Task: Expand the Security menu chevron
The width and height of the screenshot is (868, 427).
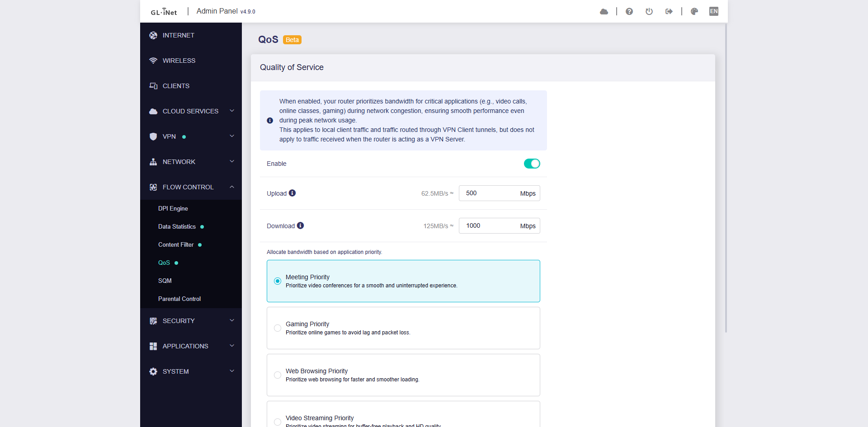Action: [232, 320]
